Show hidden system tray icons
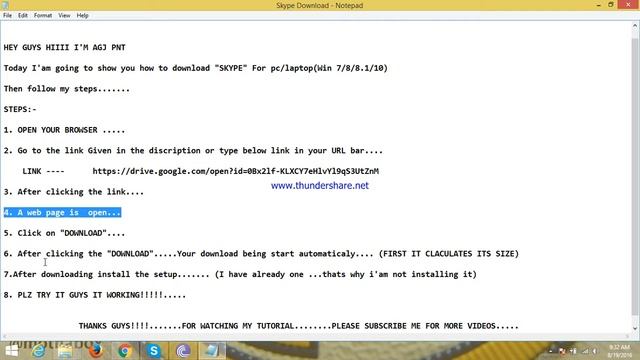Image resolution: width=640 pixels, height=360 pixels. 551,351
